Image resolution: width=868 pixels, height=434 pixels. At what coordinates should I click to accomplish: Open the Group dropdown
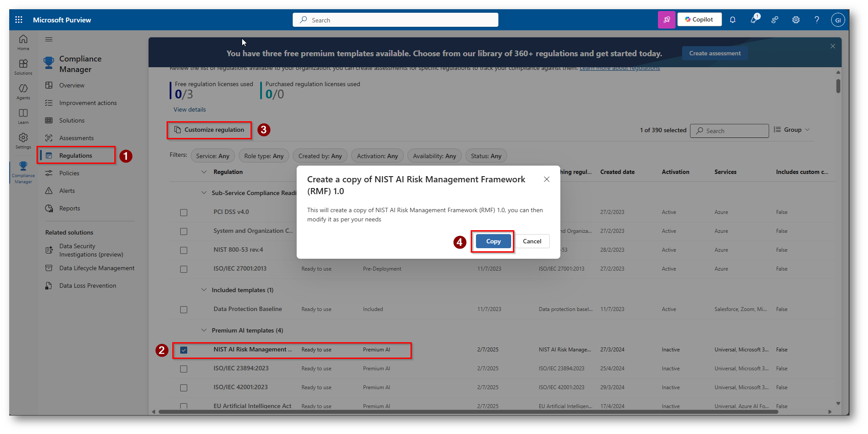pos(792,130)
